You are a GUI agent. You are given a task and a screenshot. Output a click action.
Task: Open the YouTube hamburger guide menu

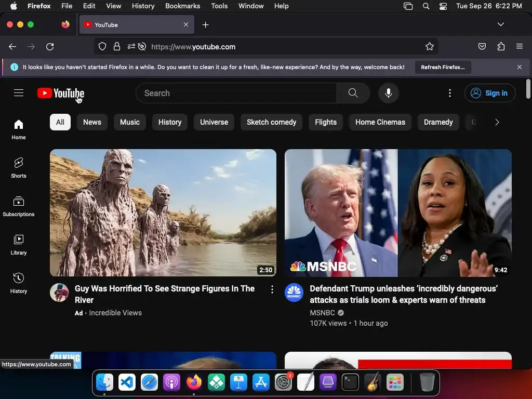(x=19, y=93)
